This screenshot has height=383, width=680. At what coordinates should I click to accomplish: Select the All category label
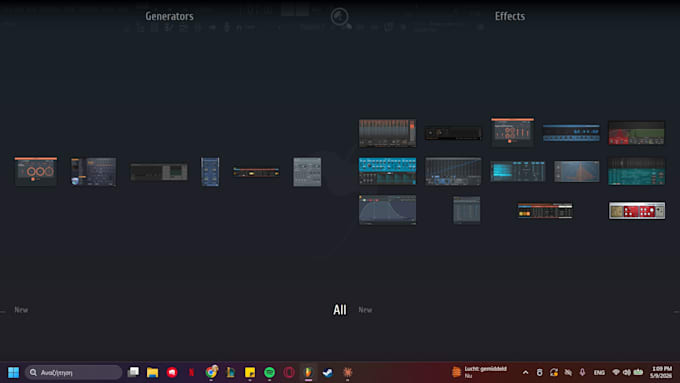coord(340,310)
